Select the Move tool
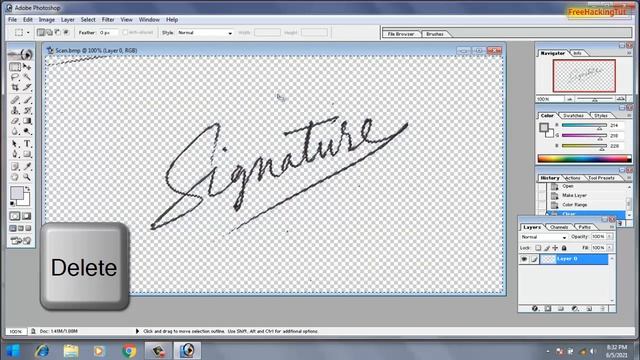The height and width of the screenshot is (360, 640). (27, 67)
